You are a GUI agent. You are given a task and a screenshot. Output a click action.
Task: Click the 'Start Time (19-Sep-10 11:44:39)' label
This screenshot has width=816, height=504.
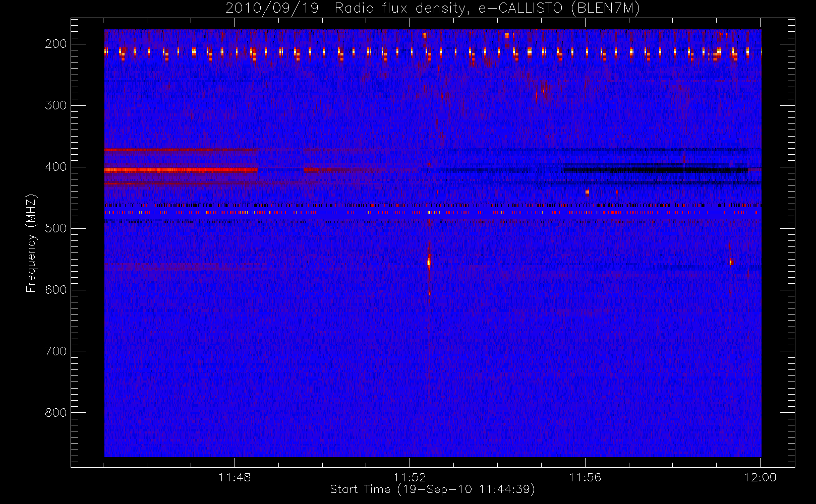pyautogui.click(x=432, y=489)
